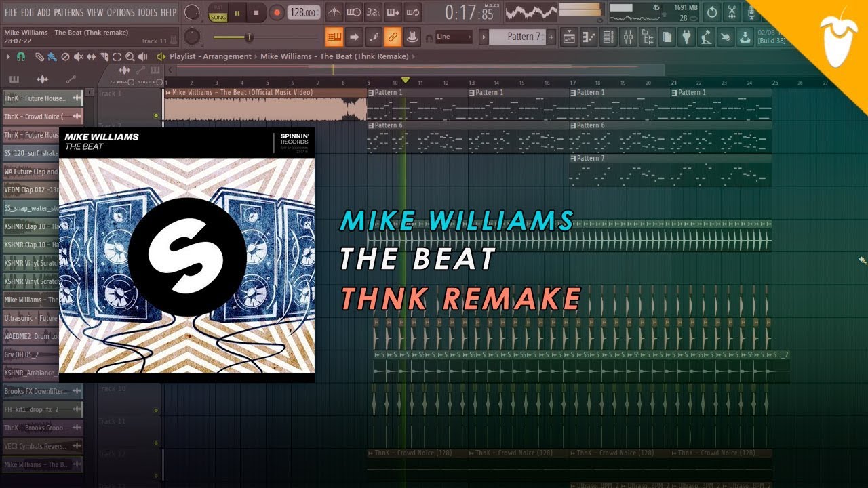Toggle note/clip grouping link icon
This screenshot has height=488, width=868.
393,36
